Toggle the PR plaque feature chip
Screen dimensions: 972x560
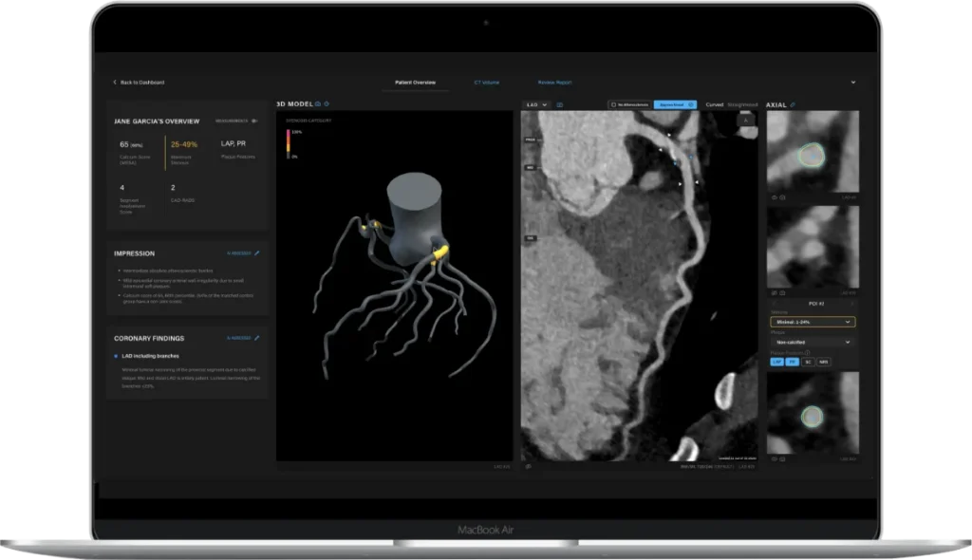[x=793, y=362]
